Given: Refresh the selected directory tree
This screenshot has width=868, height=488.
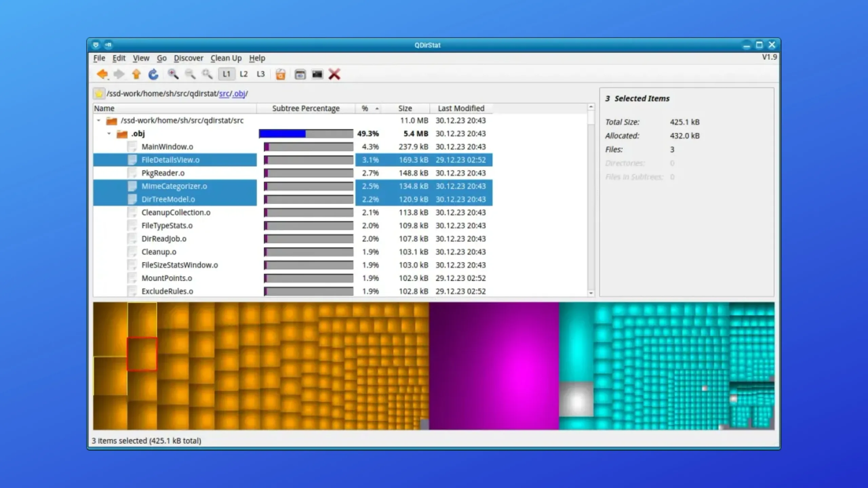Looking at the screenshot, I should pyautogui.click(x=153, y=74).
